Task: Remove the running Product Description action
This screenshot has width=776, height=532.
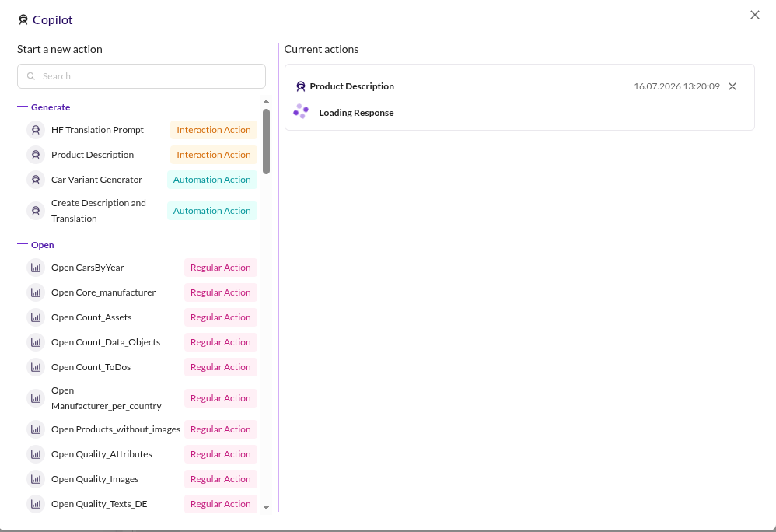Action: click(732, 86)
